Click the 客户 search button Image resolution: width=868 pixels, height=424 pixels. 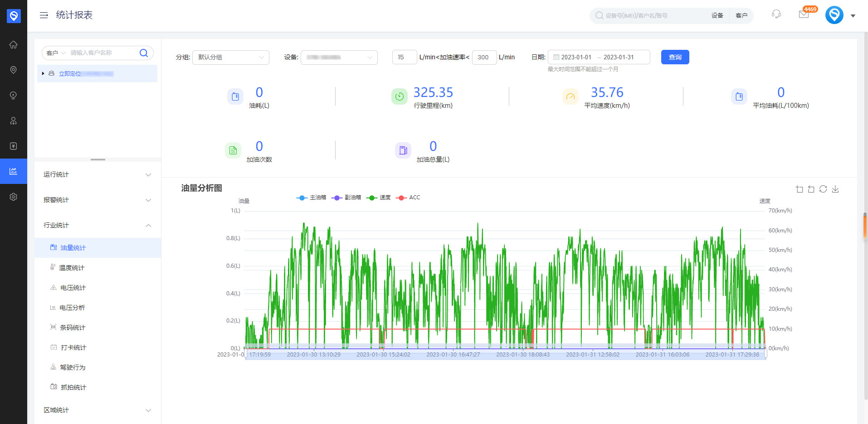click(x=741, y=16)
